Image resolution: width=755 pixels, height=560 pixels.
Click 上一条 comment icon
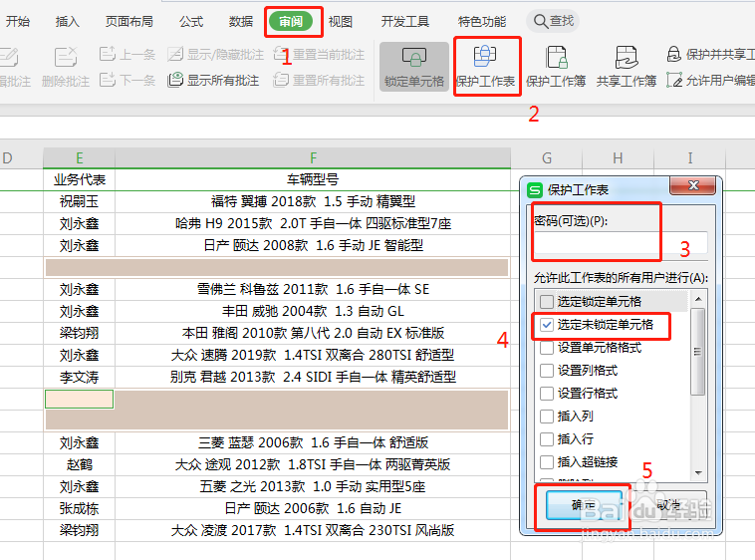coord(108,54)
